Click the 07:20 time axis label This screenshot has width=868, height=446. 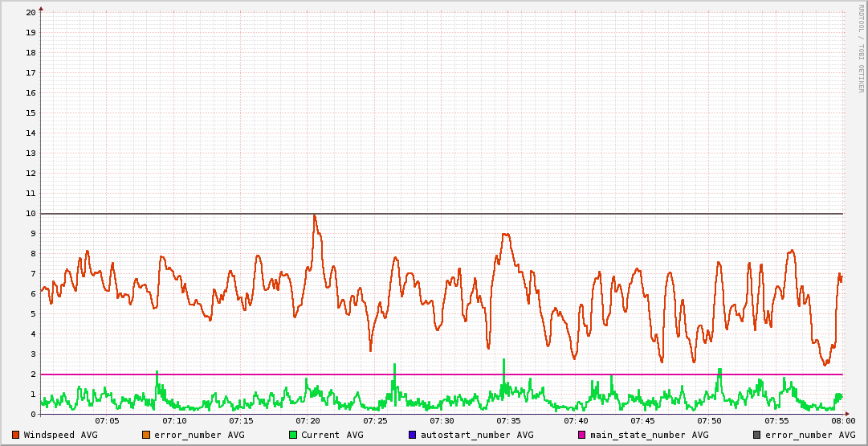point(308,420)
